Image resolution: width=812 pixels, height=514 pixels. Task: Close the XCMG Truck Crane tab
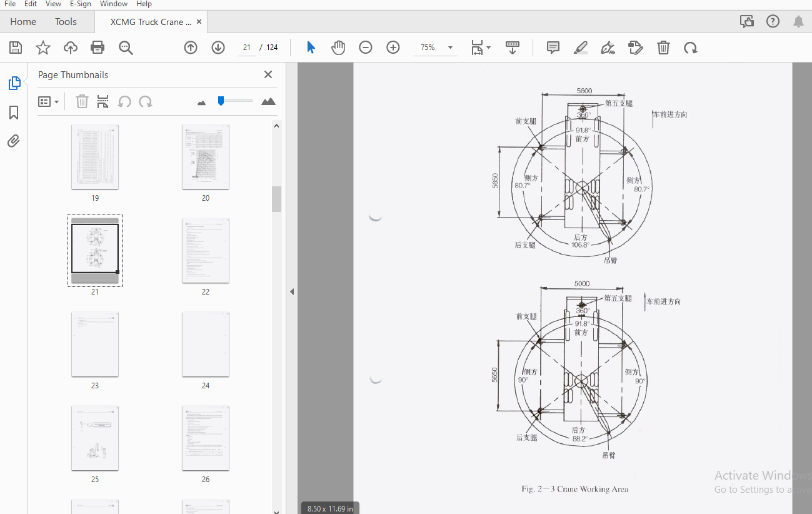(199, 22)
